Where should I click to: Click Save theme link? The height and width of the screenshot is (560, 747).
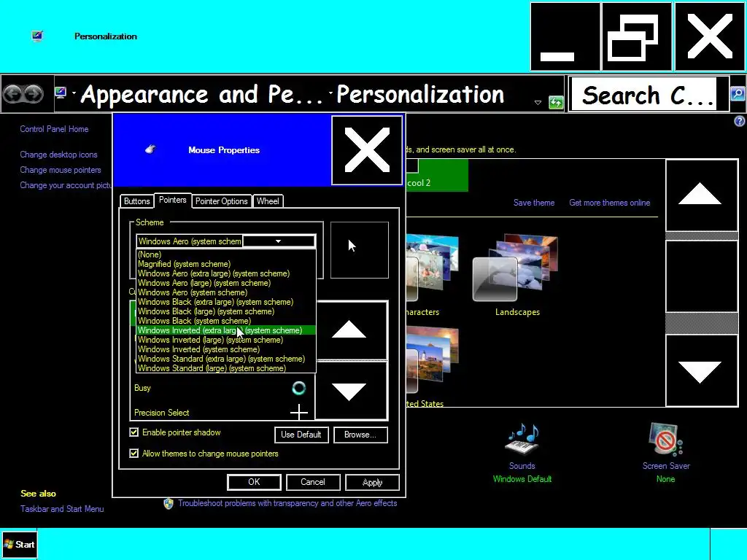[534, 203]
